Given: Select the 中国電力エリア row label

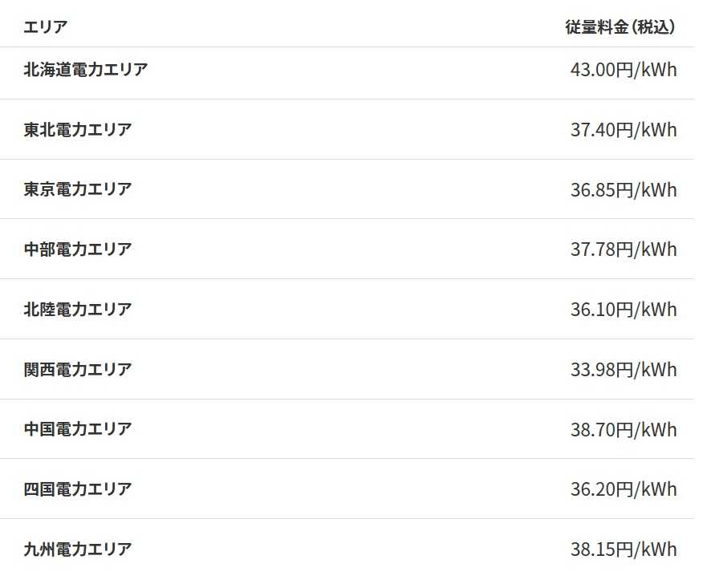Looking at the screenshot, I should click(x=78, y=429).
